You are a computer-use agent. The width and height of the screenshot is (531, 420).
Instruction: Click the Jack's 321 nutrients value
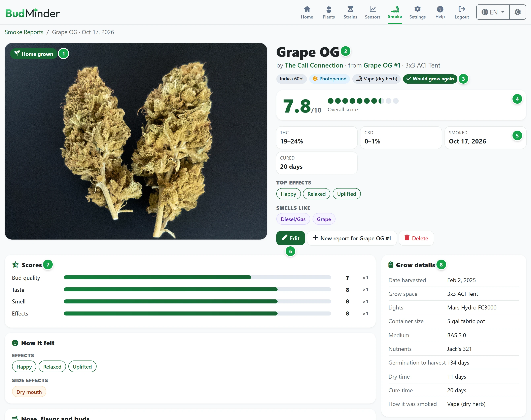[459, 349]
